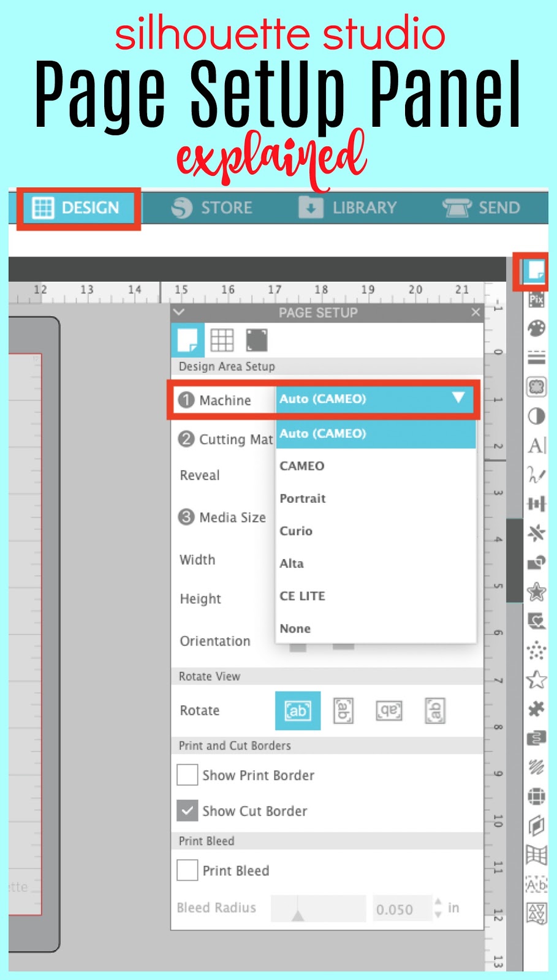Open the Nesting grid circle icon
This screenshot has width=557, height=980.
click(x=536, y=796)
